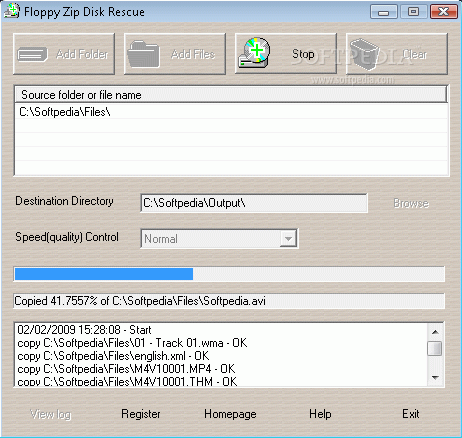Image resolution: width=462 pixels, height=438 pixels.
Task: Open the Help link
Action: pos(320,414)
